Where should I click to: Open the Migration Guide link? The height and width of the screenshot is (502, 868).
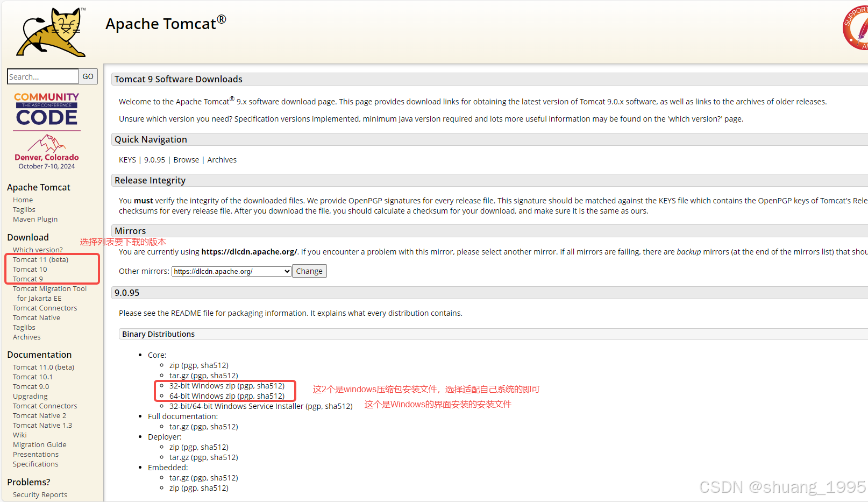pyautogui.click(x=40, y=444)
